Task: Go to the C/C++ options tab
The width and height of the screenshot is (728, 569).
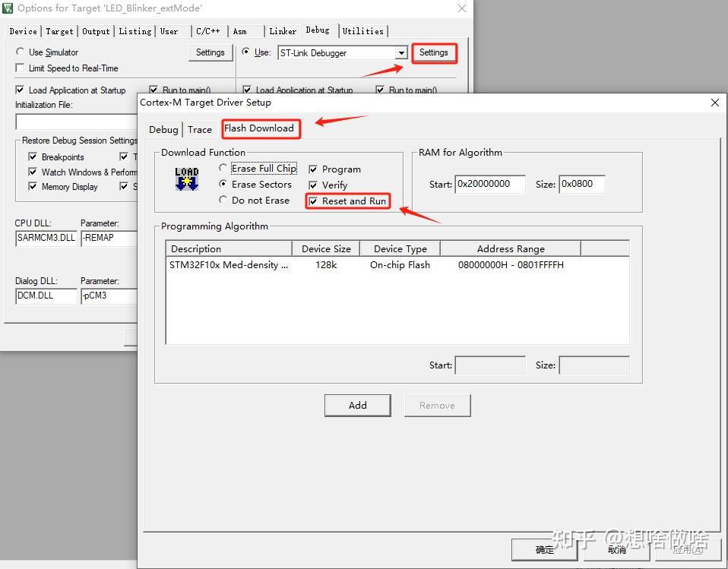Action: pos(208,31)
